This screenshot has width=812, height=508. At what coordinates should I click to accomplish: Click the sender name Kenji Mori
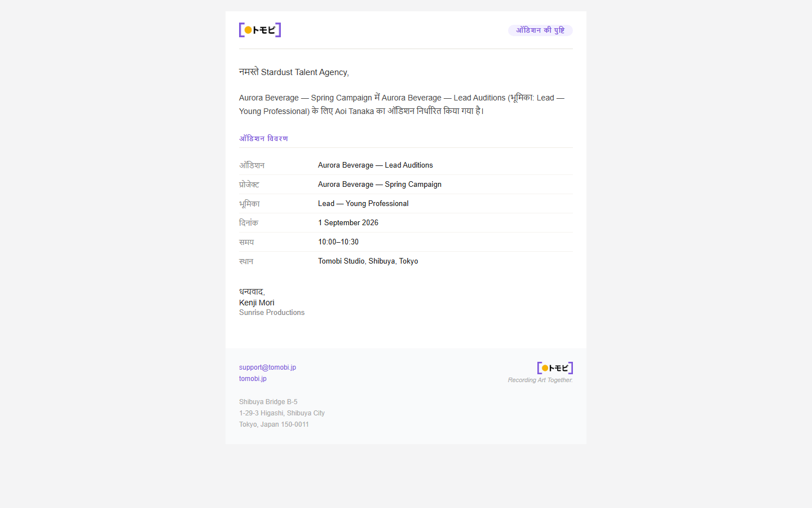[257, 303]
